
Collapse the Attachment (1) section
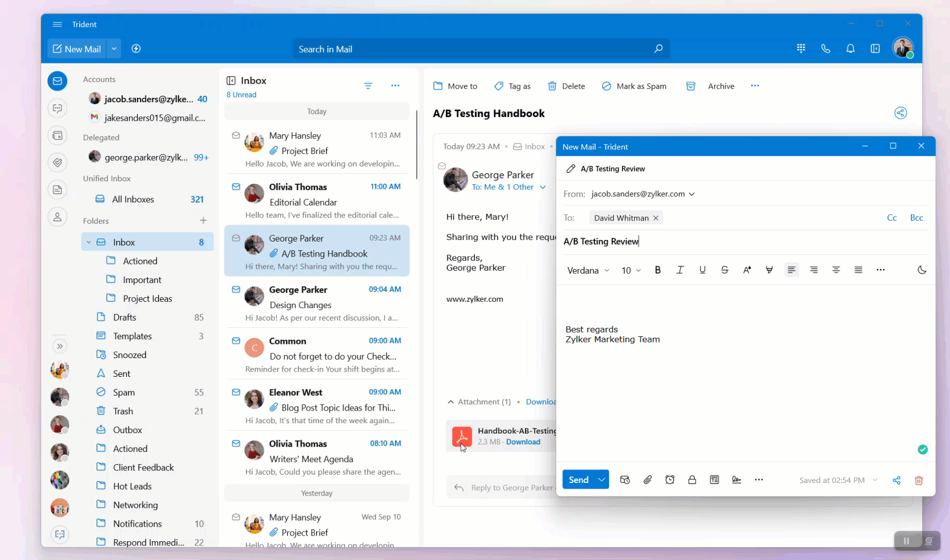click(x=451, y=402)
